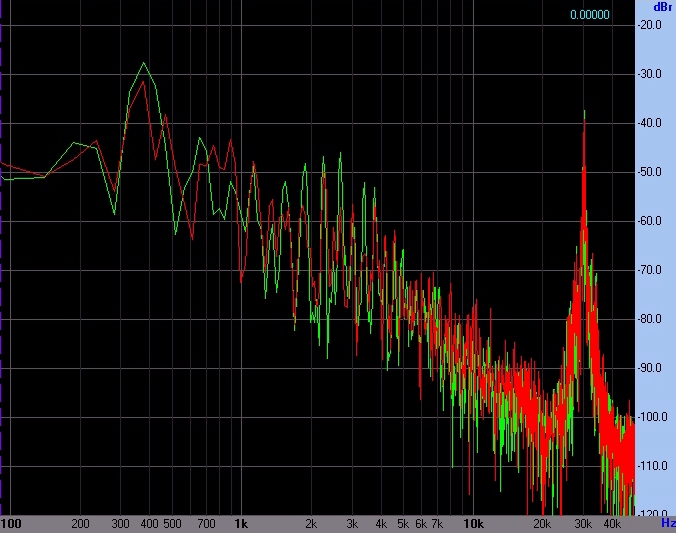Click the 300 Hz frequency label
Screen dimensions: 676x533
click(x=120, y=524)
